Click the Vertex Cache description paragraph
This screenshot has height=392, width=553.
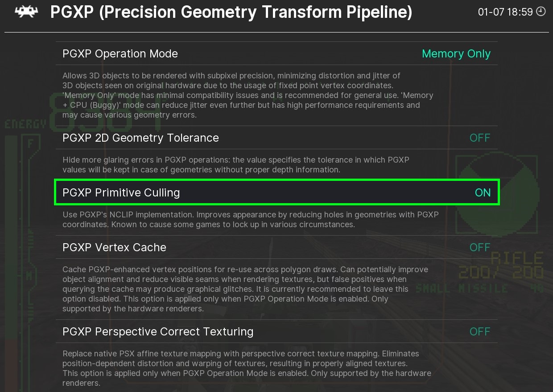(245, 289)
